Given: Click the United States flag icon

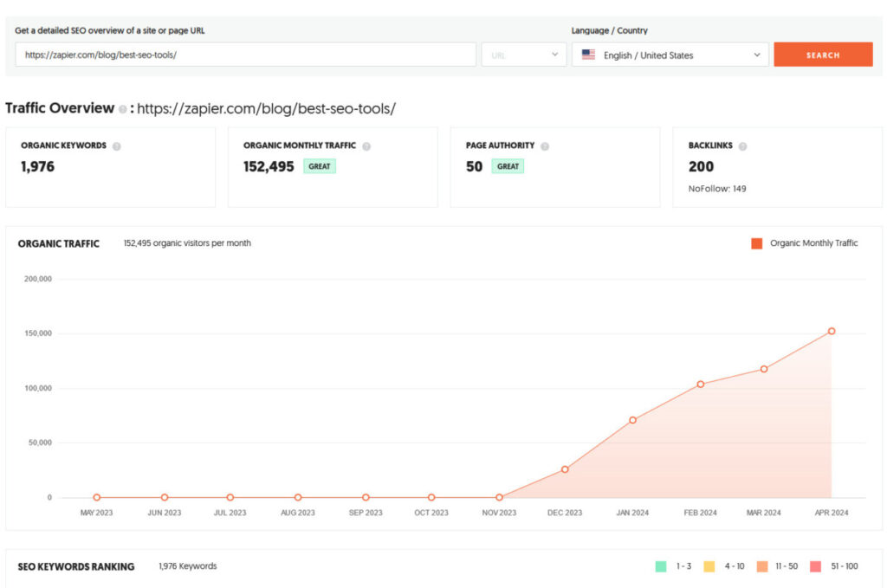Looking at the screenshot, I should 588,55.
